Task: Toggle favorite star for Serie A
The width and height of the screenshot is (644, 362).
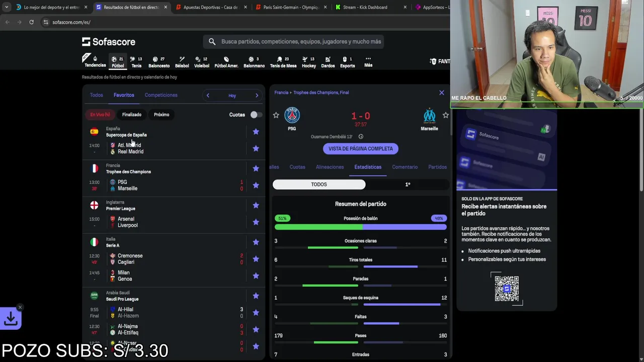Action: (x=256, y=242)
